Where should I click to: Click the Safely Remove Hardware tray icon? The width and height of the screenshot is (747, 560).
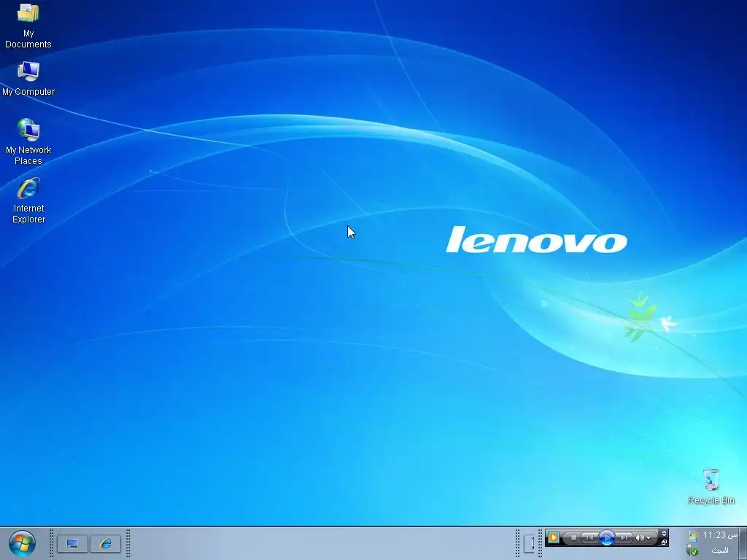(x=692, y=551)
